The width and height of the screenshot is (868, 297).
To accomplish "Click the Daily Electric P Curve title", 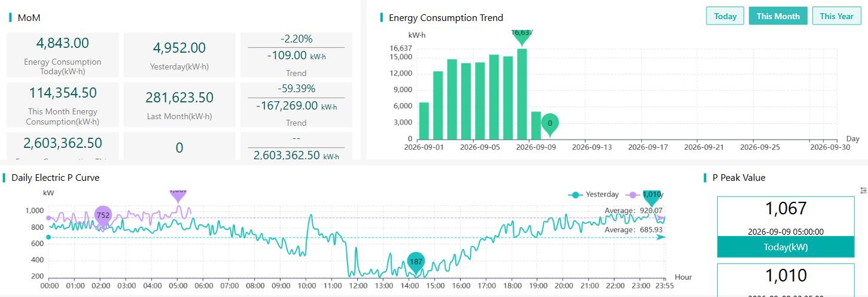I will coord(55,178).
